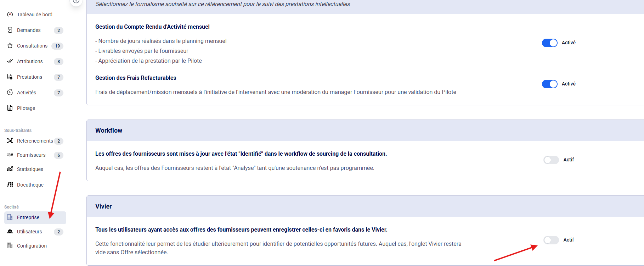Click the round sidebar collapse button at top

tap(76, 1)
